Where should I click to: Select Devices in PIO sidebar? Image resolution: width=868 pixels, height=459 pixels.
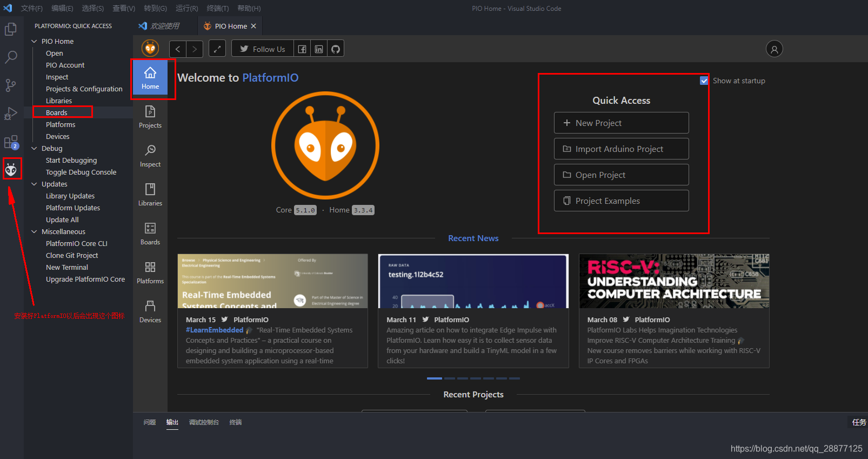[x=150, y=311]
